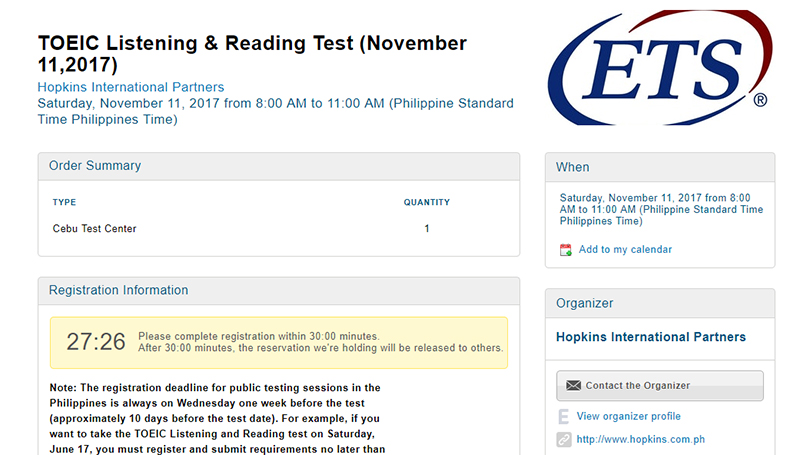
Task: Click the QUANTITY column header
Action: [x=427, y=203]
